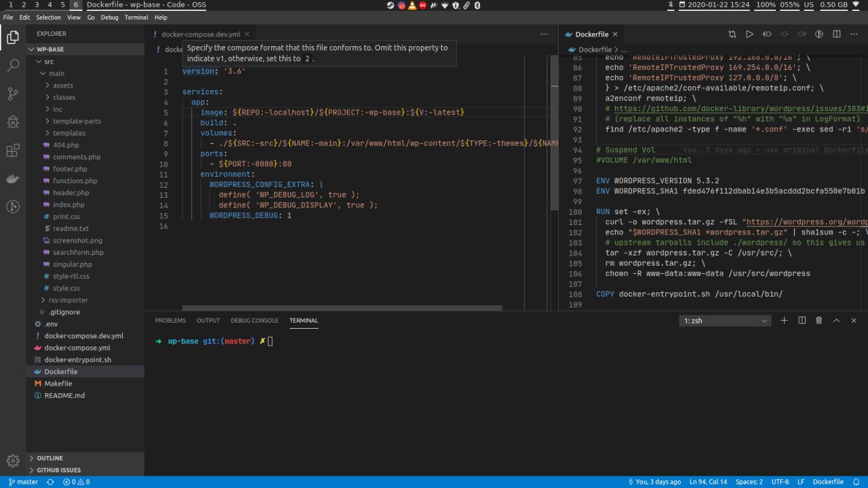
Task: Click the Run play icon in editor toolbar
Action: point(749,34)
